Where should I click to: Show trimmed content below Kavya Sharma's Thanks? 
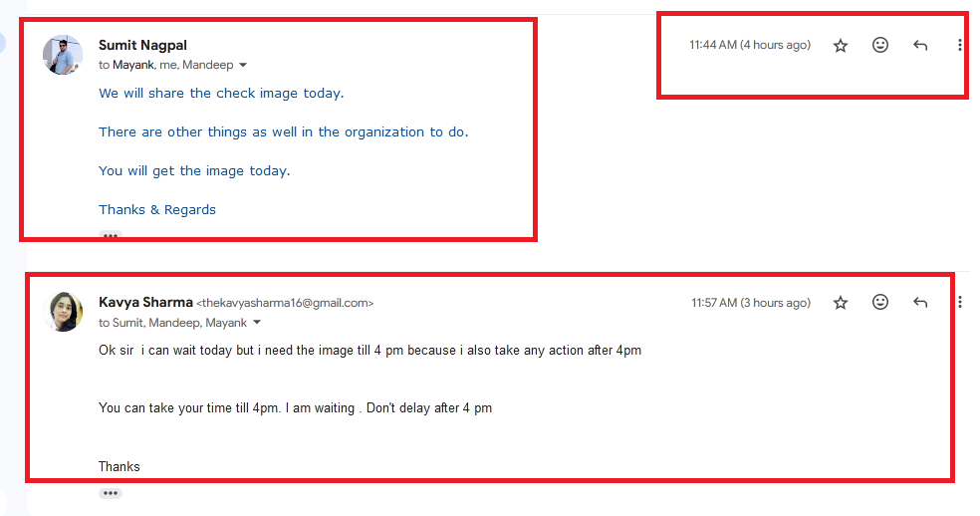click(111, 493)
